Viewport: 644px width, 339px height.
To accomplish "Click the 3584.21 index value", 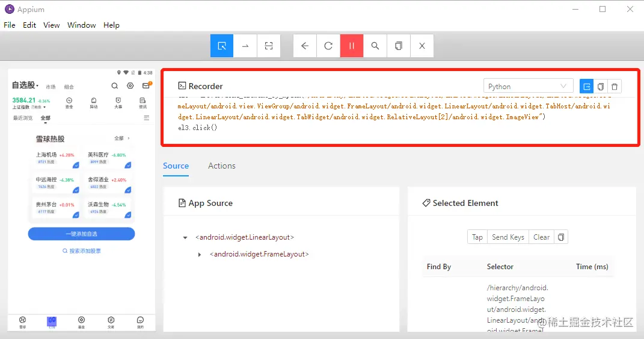I will (x=24, y=101).
